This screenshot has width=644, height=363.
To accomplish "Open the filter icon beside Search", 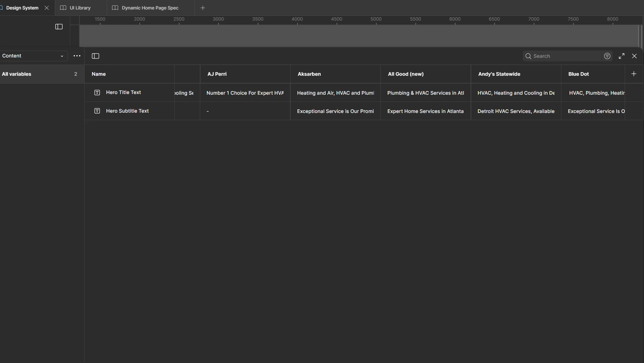I will (607, 56).
